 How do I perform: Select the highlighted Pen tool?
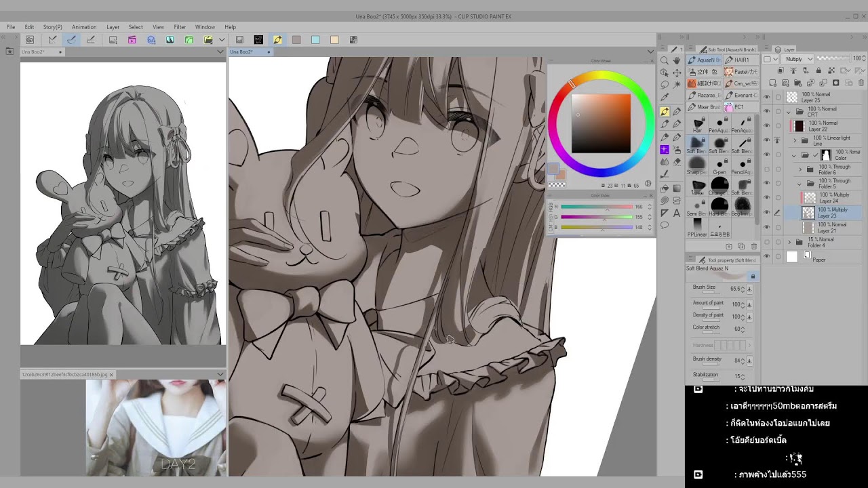pos(665,112)
